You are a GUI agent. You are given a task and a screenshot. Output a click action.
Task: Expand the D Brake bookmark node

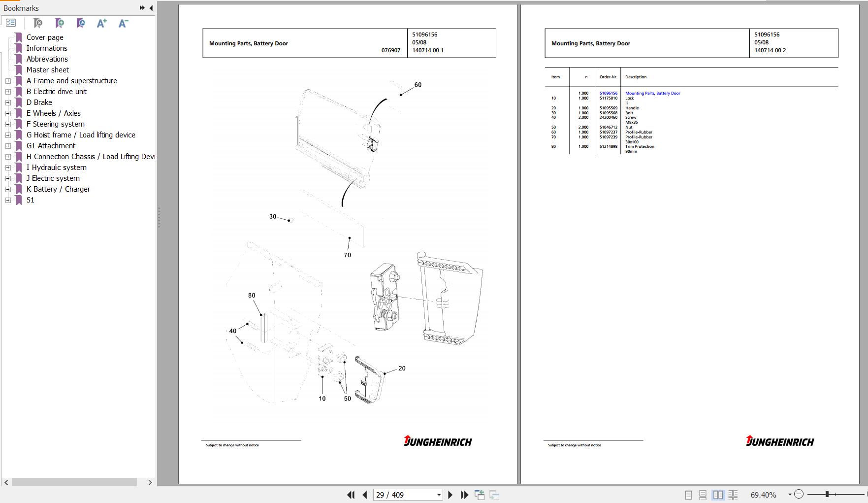(x=8, y=102)
